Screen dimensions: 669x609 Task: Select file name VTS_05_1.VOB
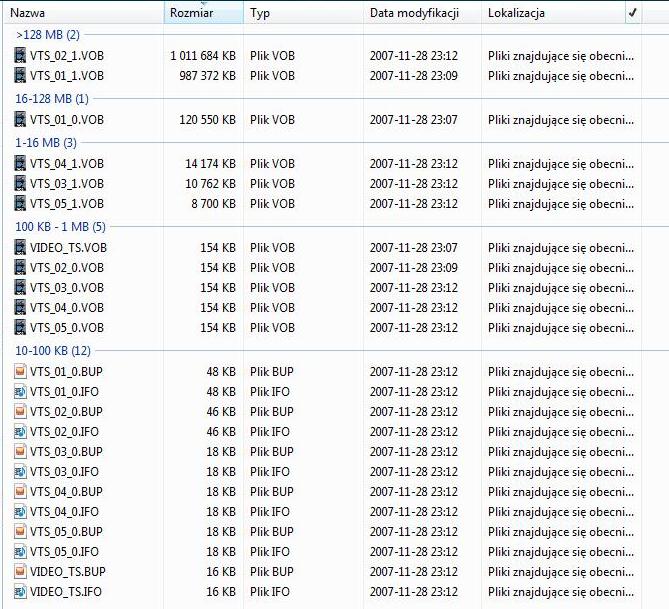[67, 204]
